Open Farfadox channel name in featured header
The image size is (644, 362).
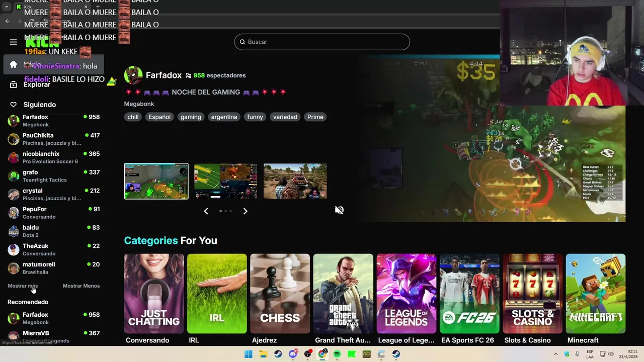tap(164, 75)
